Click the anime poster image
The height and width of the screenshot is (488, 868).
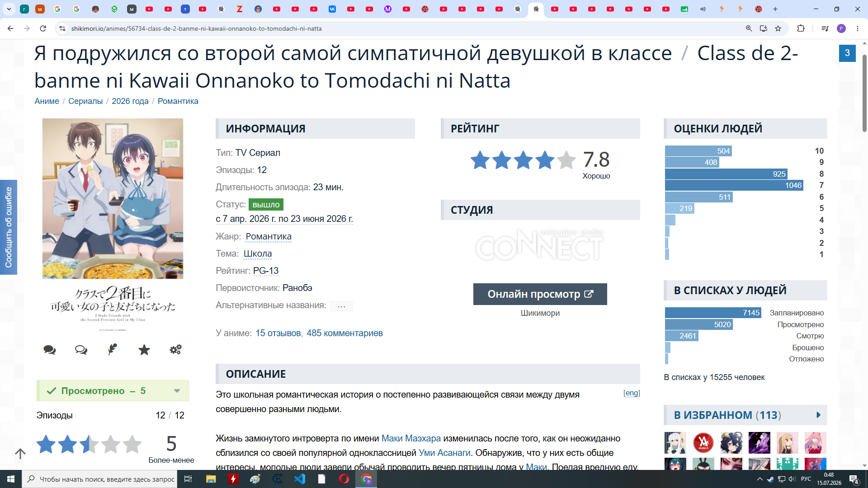pos(113,225)
